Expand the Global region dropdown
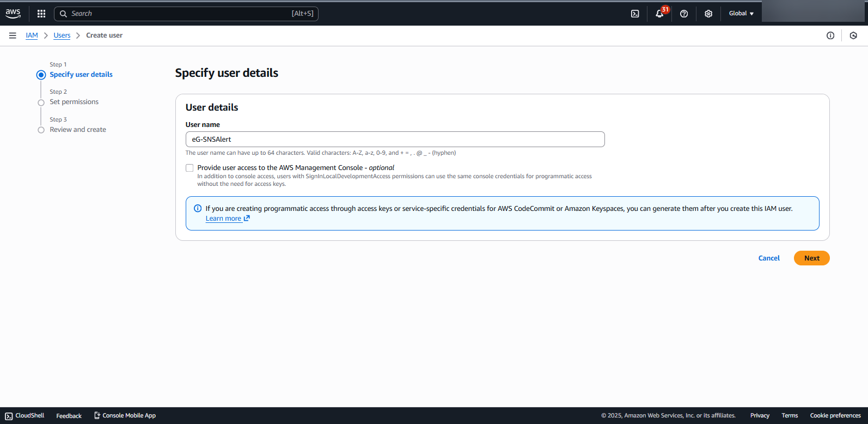 tap(741, 14)
